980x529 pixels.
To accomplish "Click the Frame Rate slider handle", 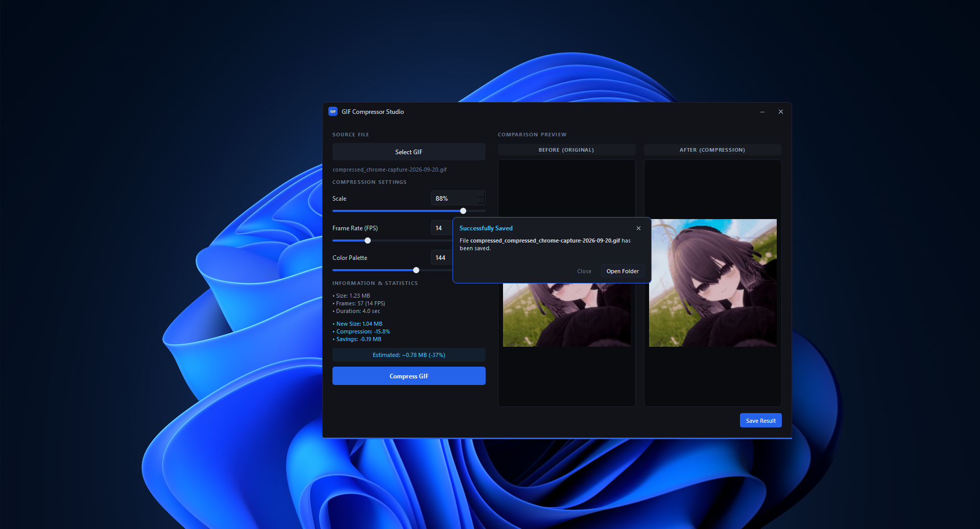I will point(368,241).
